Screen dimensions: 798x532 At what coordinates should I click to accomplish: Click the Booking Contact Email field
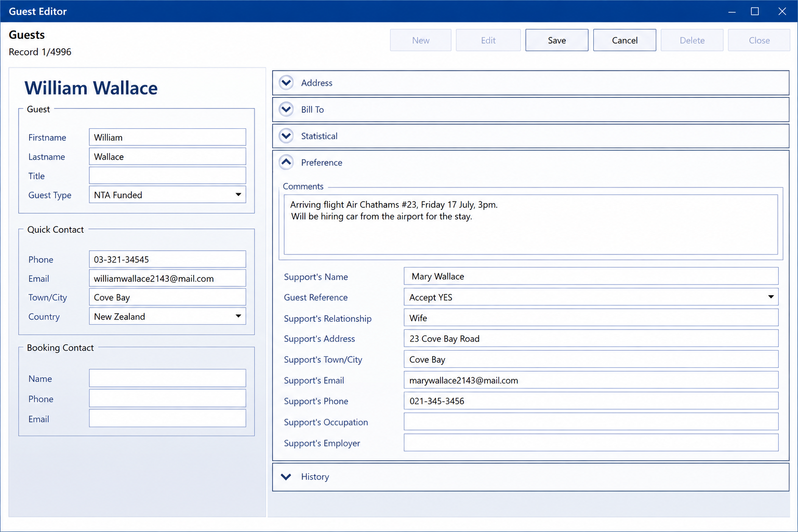[167, 418]
